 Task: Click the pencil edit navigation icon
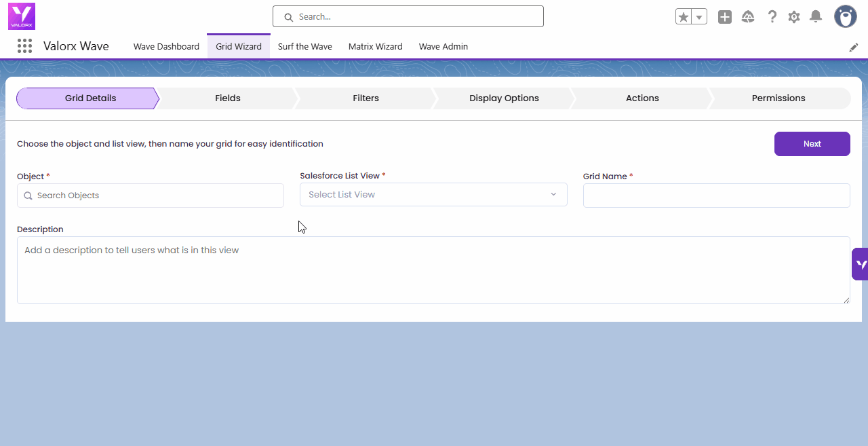pos(854,48)
